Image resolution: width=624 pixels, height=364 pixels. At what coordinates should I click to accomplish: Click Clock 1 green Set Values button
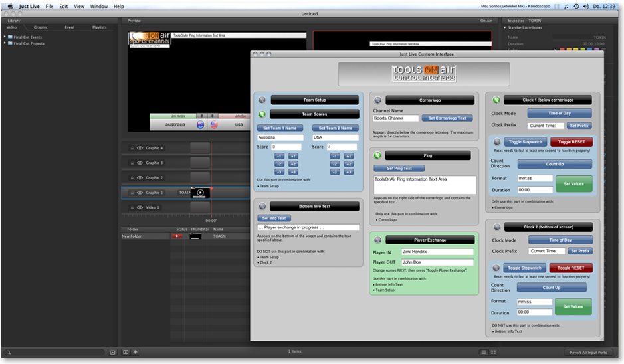(x=574, y=184)
